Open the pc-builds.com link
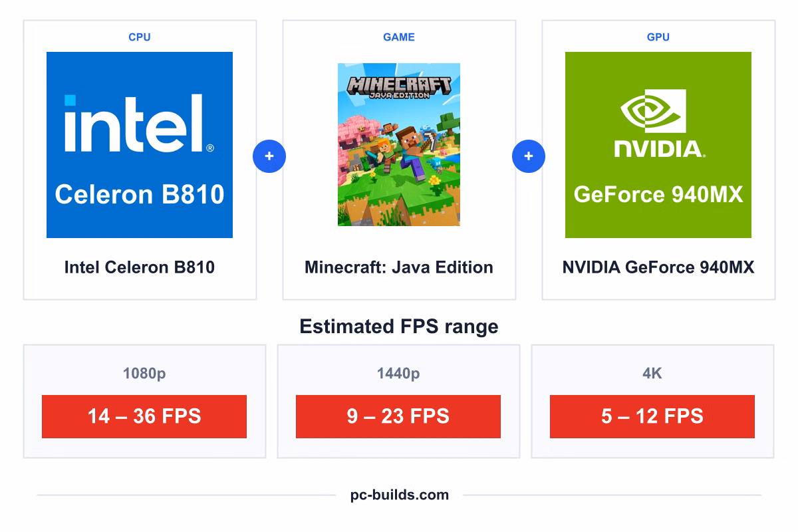 click(x=400, y=495)
